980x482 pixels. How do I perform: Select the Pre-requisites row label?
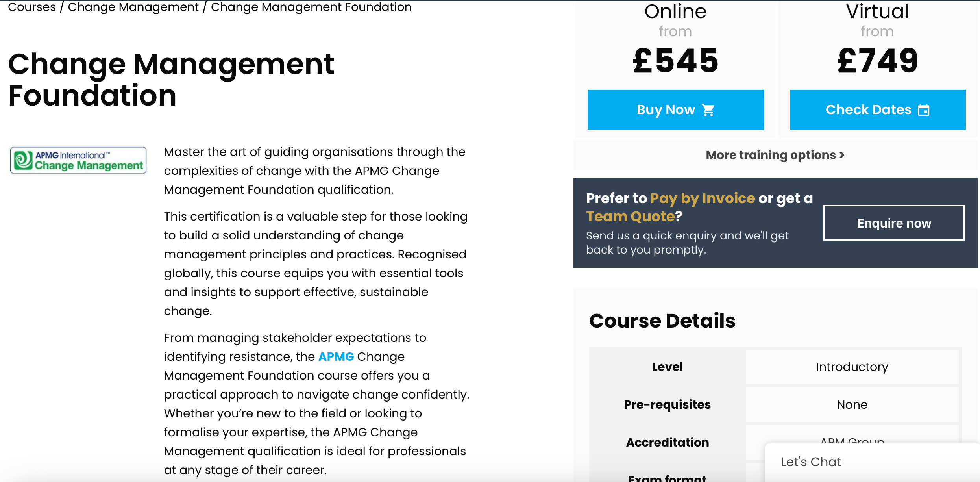pos(667,404)
